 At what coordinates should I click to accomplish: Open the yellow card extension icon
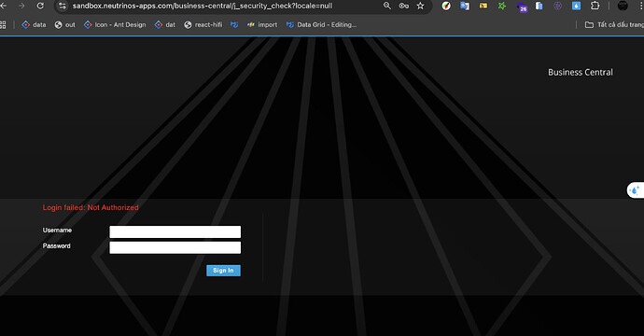[x=483, y=6]
